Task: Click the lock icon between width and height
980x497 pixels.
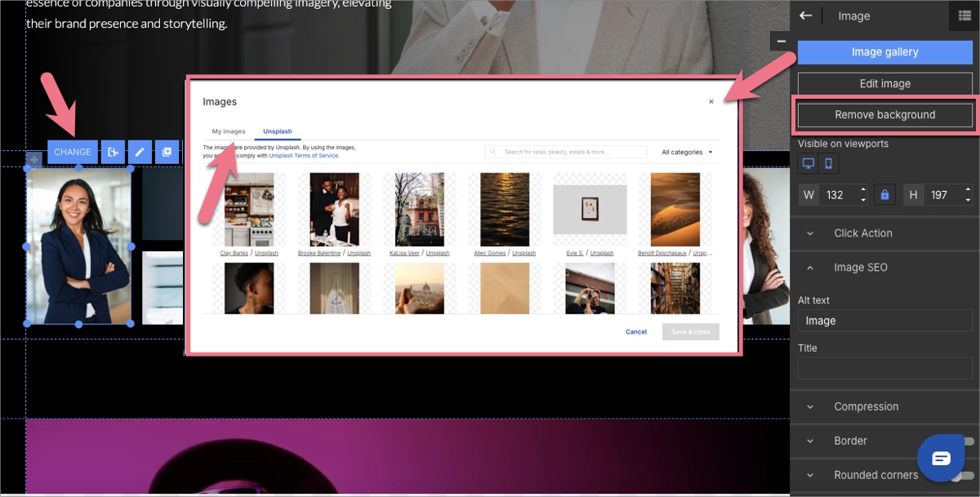Action: pyautogui.click(x=884, y=194)
